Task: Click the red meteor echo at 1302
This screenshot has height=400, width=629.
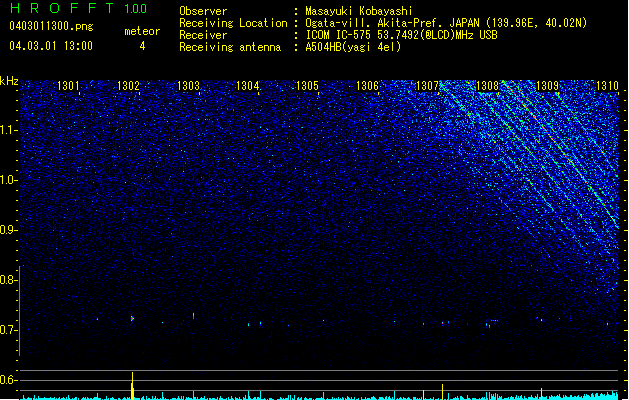Action: [x=132, y=318]
